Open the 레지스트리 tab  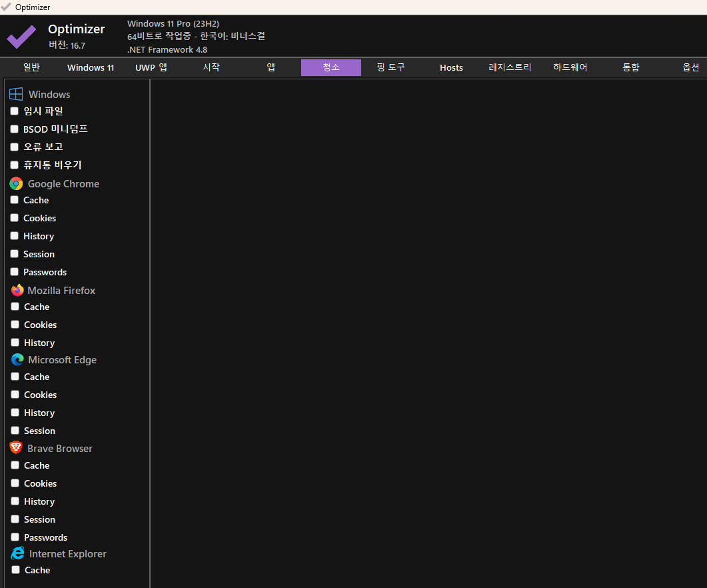tap(510, 68)
